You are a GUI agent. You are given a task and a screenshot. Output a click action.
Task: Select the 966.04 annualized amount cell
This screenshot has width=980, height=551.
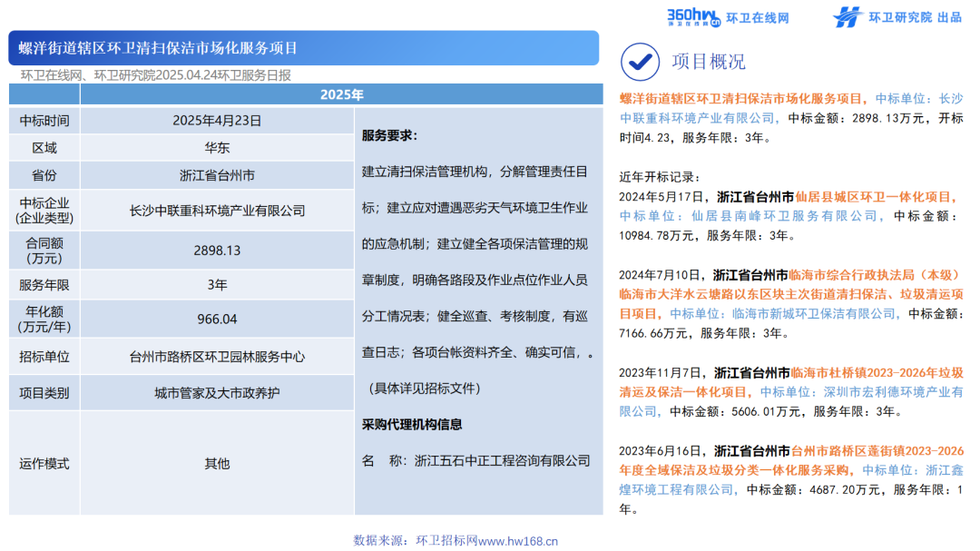tap(217, 319)
